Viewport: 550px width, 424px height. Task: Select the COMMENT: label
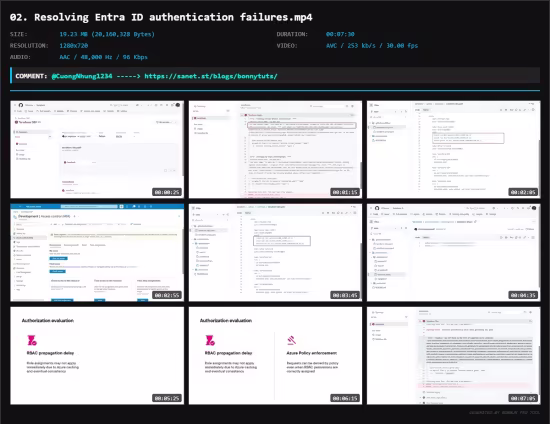(x=31, y=76)
